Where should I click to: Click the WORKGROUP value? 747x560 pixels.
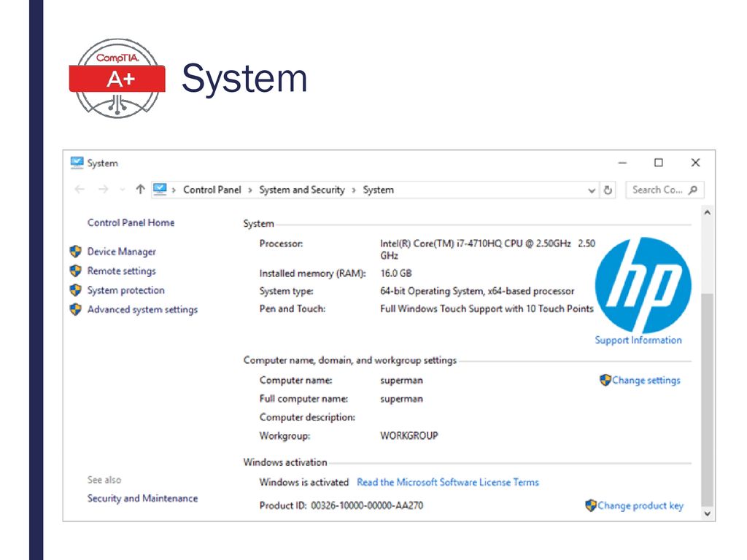(x=409, y=436)
